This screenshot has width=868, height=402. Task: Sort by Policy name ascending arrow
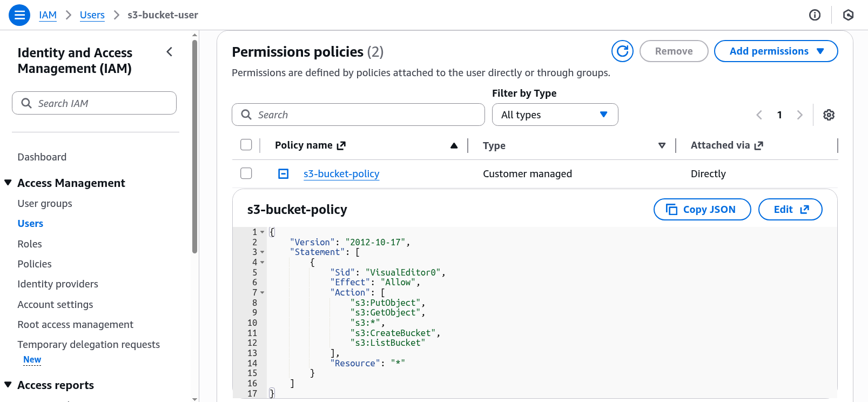[x=454, y=146]
